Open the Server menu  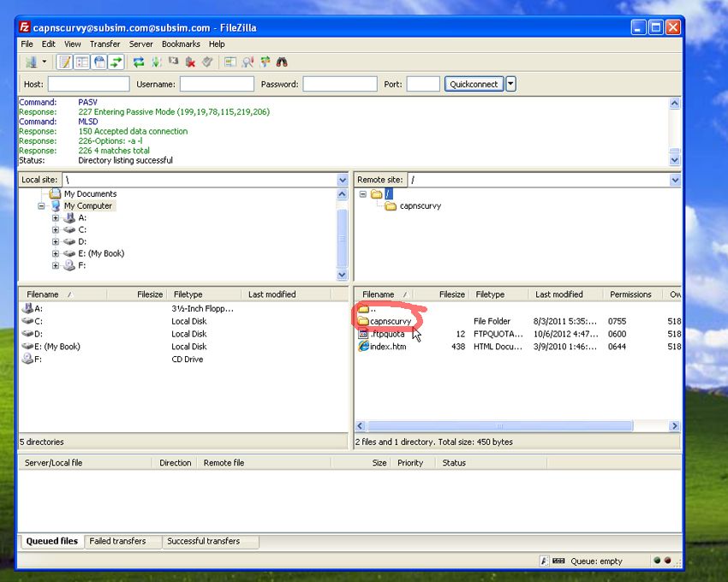coord(140,45)
